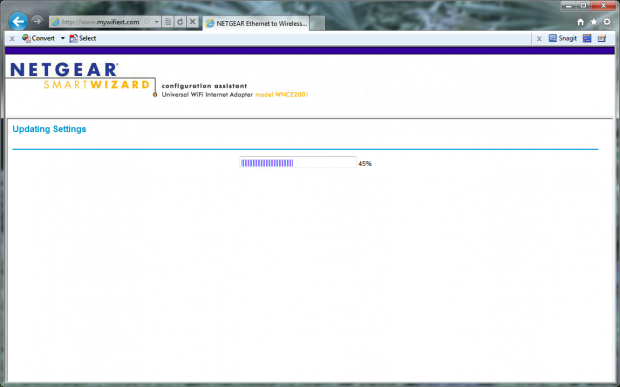Click the Convert PDF toolbar button
Screen dimensions: 620x387
coord(38,38)
